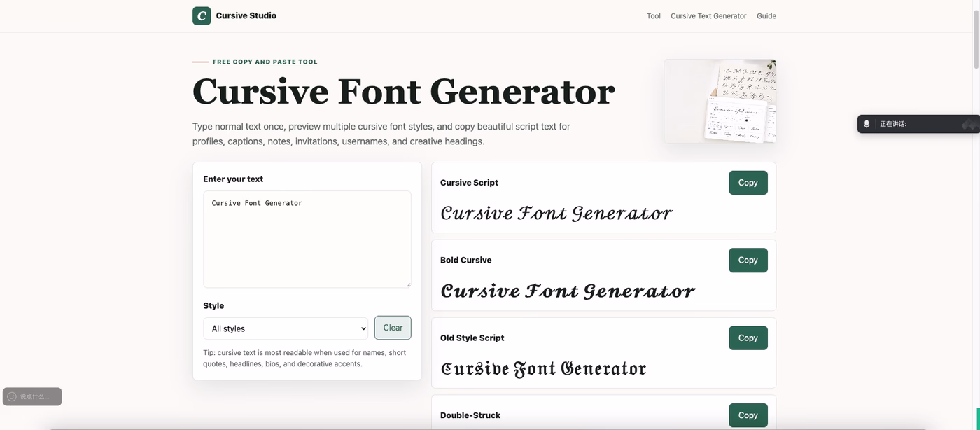Copy the Bold Cursive text
The image size is (980, 430).
pos(748,260)
